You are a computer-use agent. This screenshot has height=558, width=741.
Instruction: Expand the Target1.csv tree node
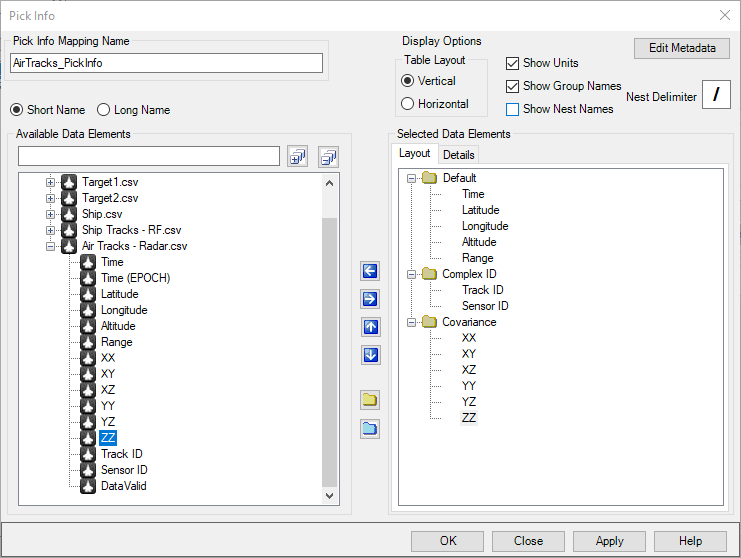coord(51,182)
